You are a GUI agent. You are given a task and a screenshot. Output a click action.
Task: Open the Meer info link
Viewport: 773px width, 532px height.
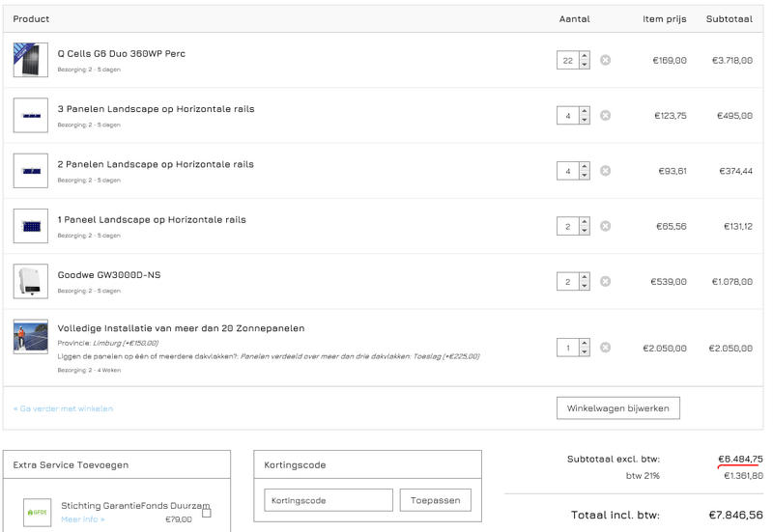pyautogui.click(x=83, y=519)
